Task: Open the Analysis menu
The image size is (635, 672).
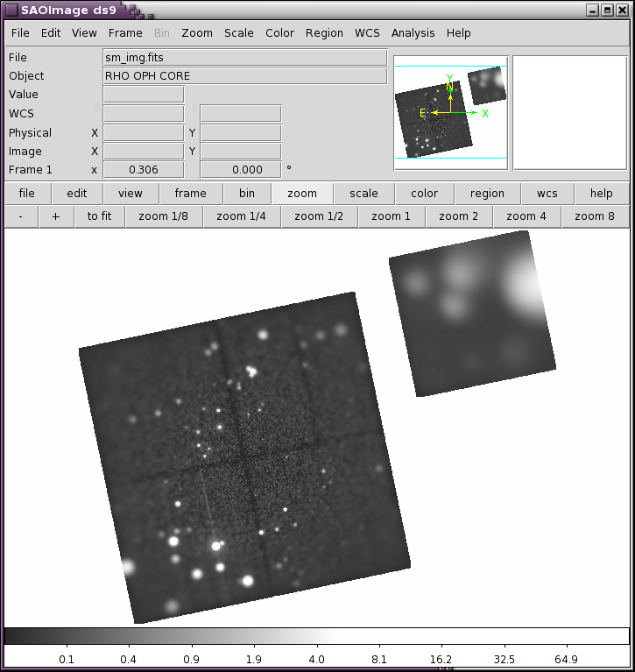Action: click(413, 33)
